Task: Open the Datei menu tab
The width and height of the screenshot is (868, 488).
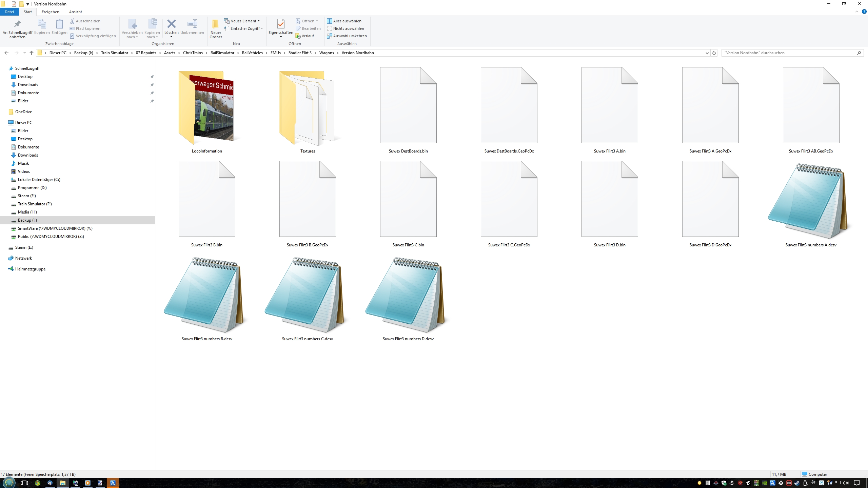Action: [9, 12]
